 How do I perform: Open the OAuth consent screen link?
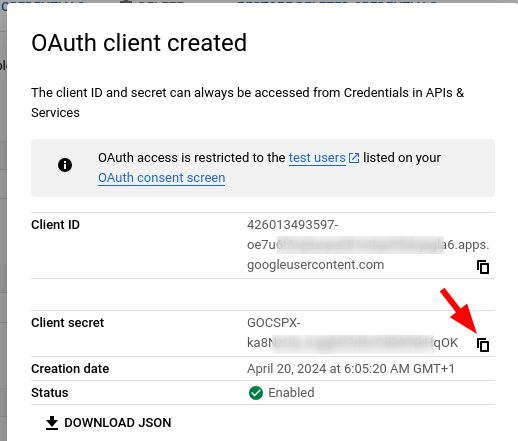162,178
